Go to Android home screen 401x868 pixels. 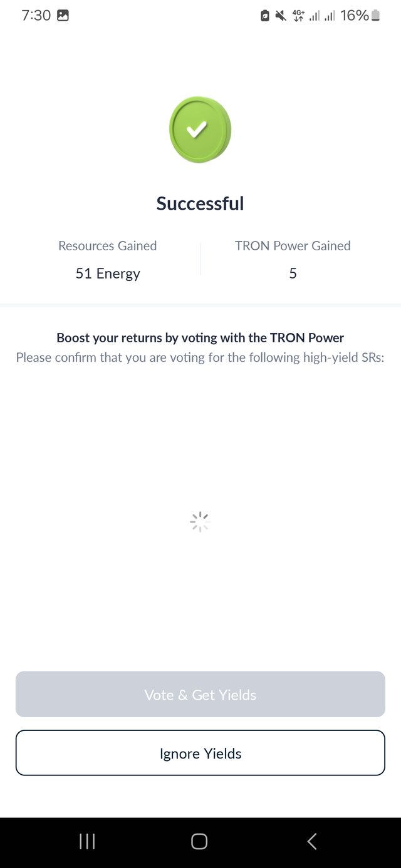[x=199, y=842]
